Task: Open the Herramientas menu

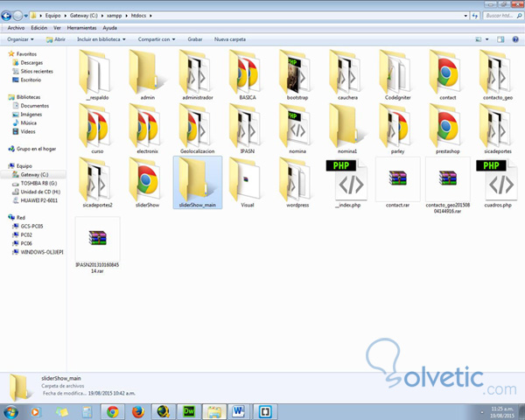Action: pos(81,28)
